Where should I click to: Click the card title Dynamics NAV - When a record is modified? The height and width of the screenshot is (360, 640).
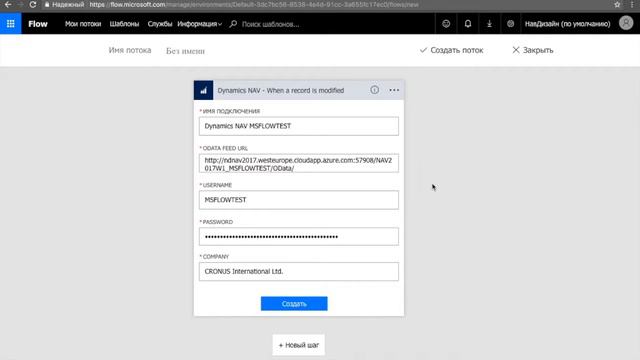pyautogui.click(x=281, y=90)
